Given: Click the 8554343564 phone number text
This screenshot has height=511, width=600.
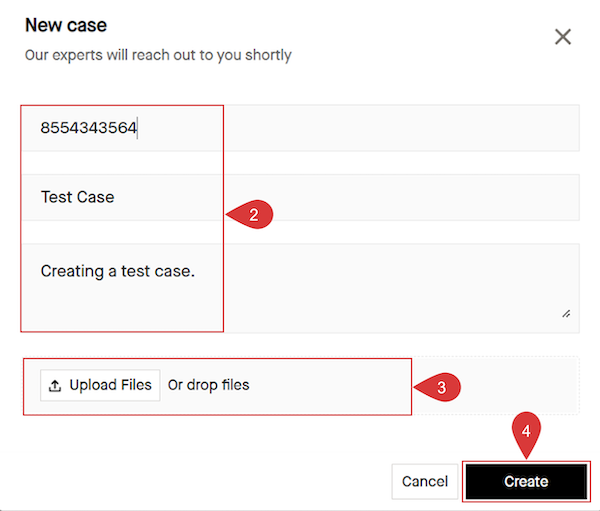Looking at the screenshot, I should point(88,128).
